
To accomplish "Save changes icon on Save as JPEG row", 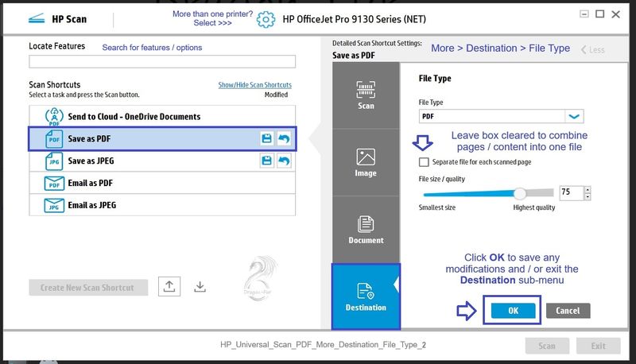I will [266, 161].
